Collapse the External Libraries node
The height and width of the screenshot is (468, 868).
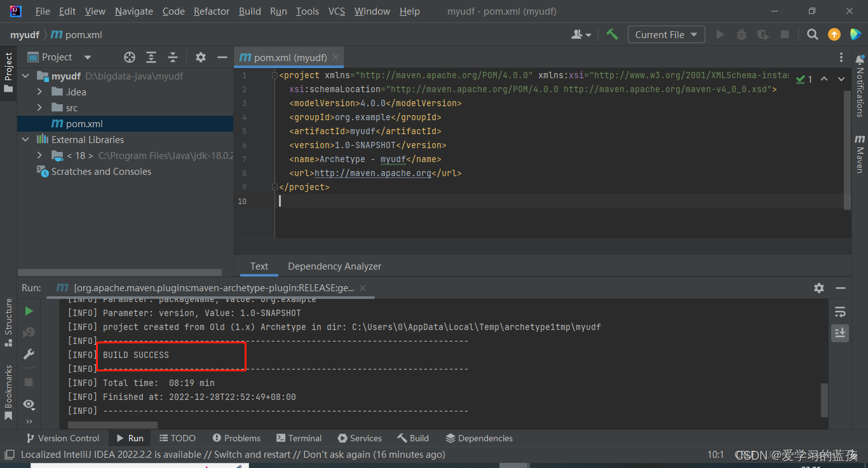click(25, 140)
